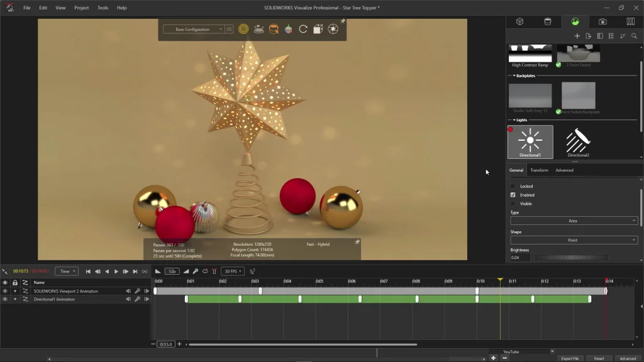Switch to the Transform tab
644x362 pixels.
pyautogui.click(x=539, y=170)
